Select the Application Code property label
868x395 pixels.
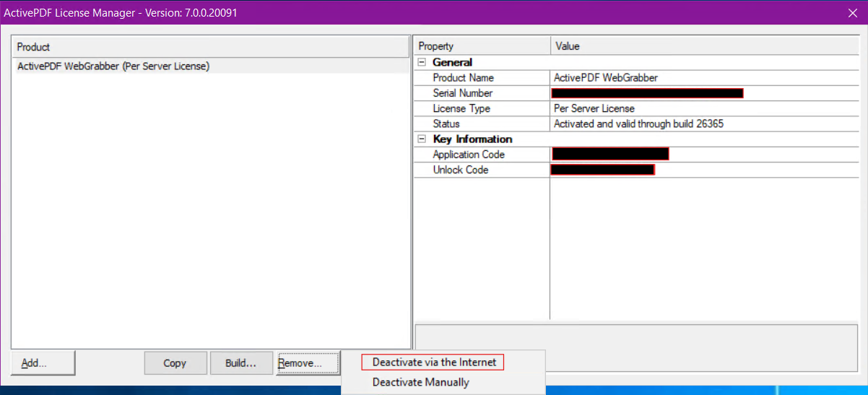(x=469, y=155)
